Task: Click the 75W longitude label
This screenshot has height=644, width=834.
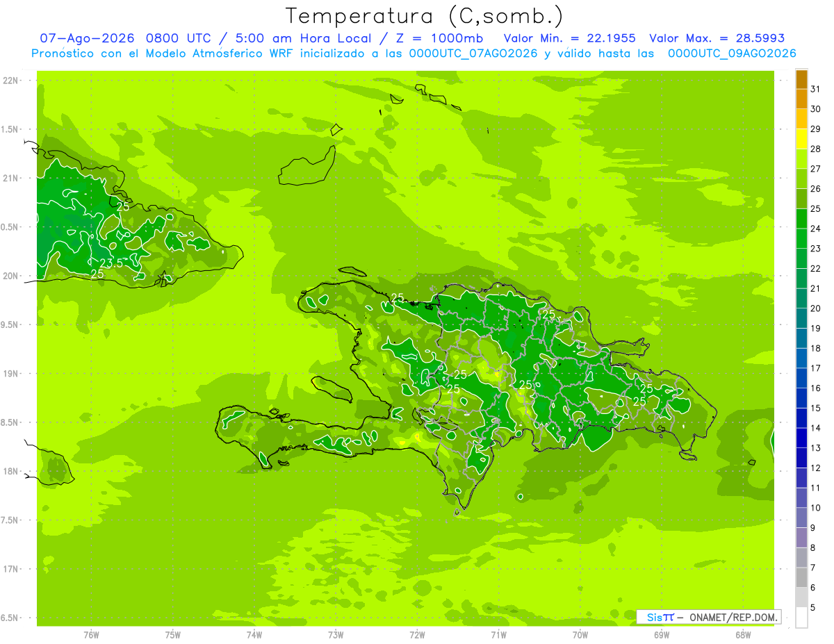Action: pos(173,634)
